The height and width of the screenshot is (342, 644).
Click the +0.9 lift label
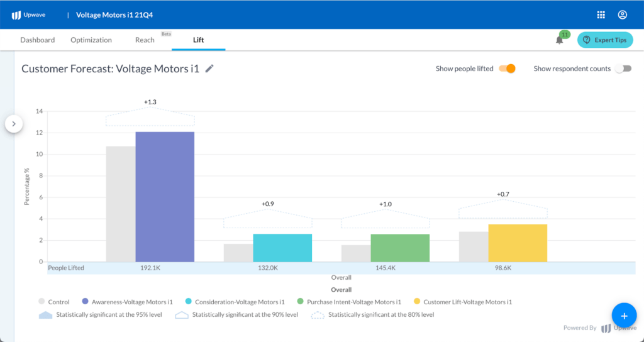268,204
